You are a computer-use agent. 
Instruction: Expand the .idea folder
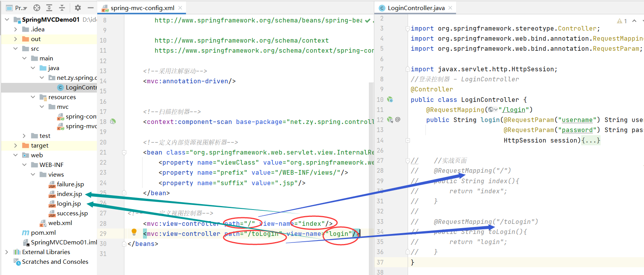click(x=15, y=29)
